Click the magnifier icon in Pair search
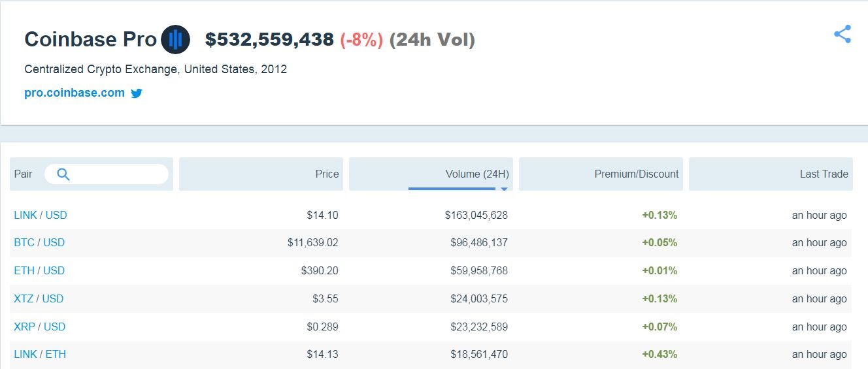868x369 pixels. 63,174
